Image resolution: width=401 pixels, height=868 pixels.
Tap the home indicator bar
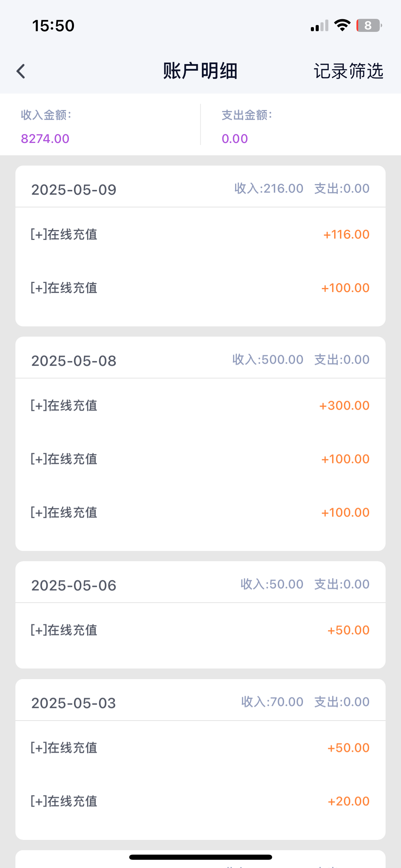tap(200, 857)
